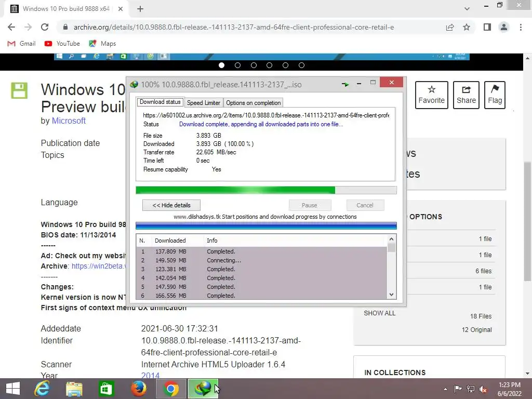532x399 pixels.
Task: Close the Windows 10 Pro build 9888 tab
Action: (121, 9)
